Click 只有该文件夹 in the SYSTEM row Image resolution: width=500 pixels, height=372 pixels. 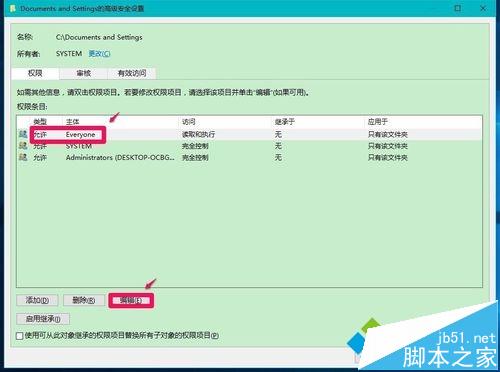coord(388,146)
